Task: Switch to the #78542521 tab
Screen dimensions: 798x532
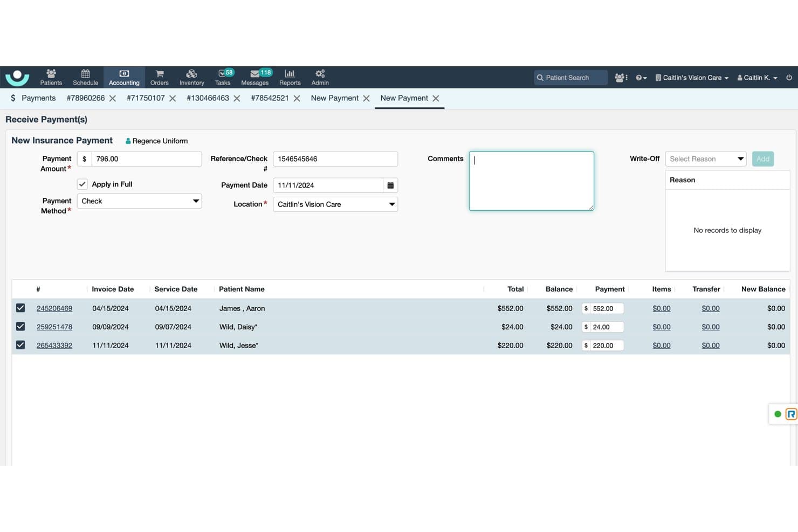Action: tap(270, 98)
